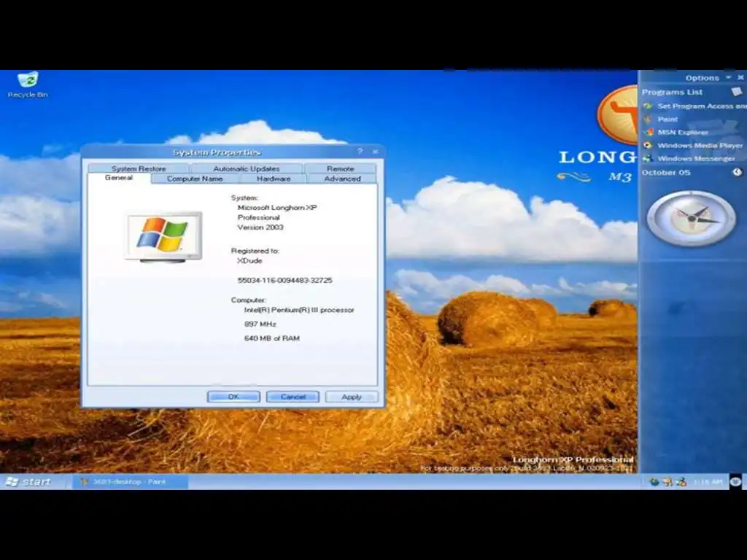Click the 3683-desktop - Paint taskbar button
The image size is (747, 560).
tap(130, 482)
